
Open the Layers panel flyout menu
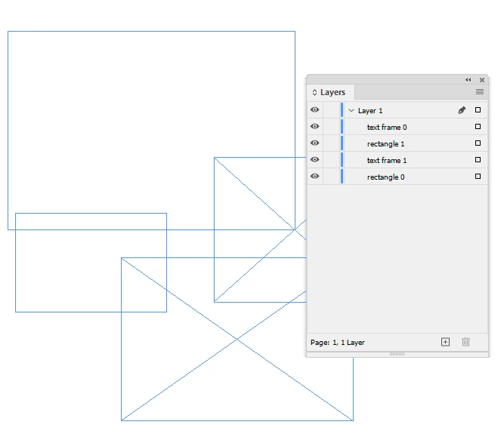point(480,92)
